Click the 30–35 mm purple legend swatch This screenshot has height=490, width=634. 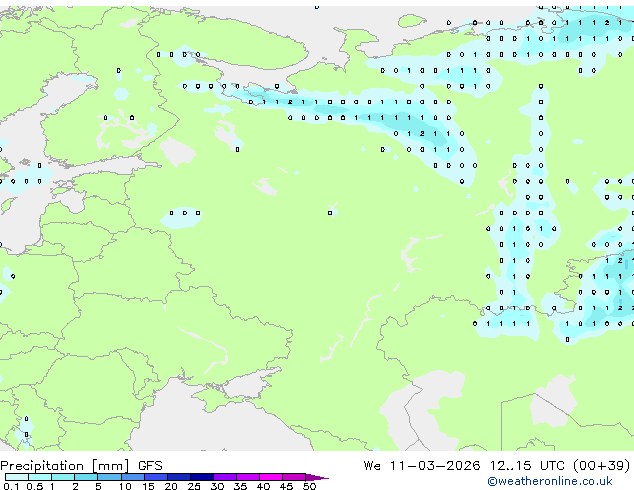coord(225,477)
